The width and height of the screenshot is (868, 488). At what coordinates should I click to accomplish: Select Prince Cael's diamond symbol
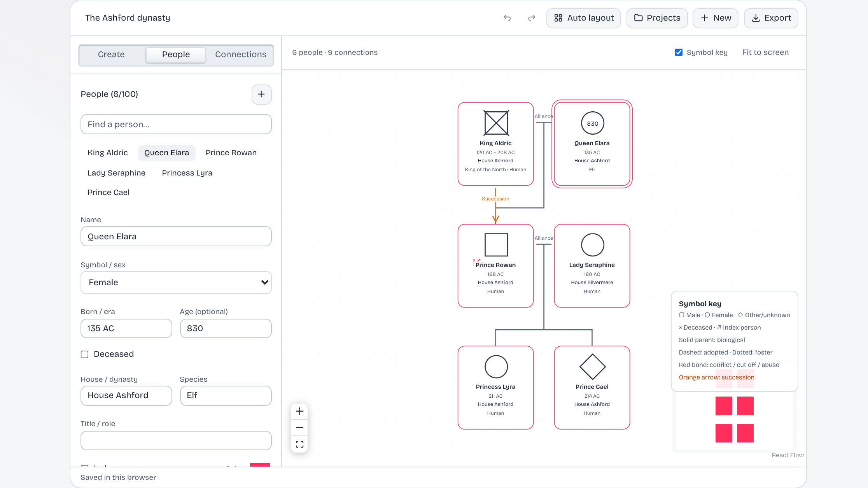point(592,367)
